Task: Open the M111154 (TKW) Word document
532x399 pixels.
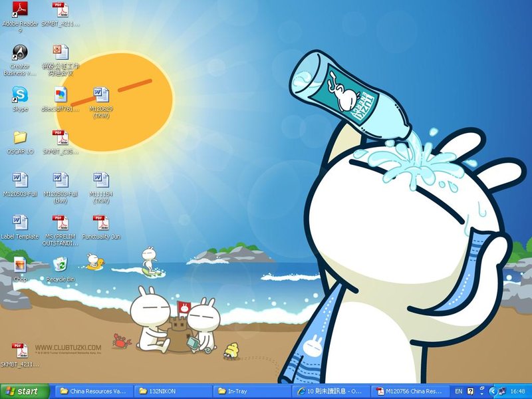Action: pos(101,188)
